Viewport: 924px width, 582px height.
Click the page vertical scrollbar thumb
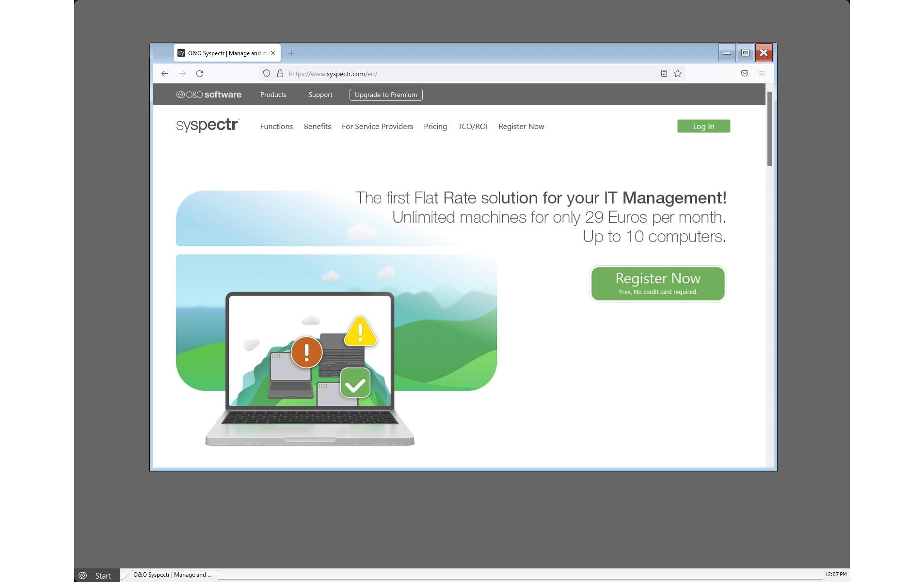point(769,129)
